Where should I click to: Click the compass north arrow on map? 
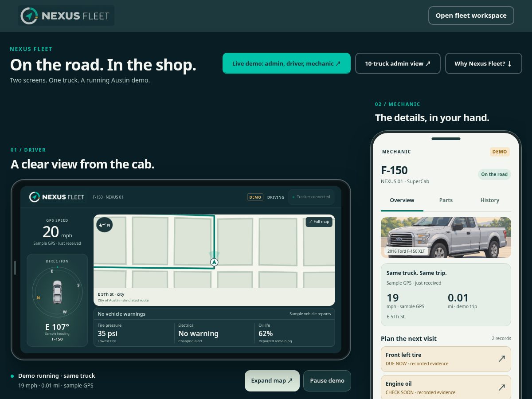(105, 225)
